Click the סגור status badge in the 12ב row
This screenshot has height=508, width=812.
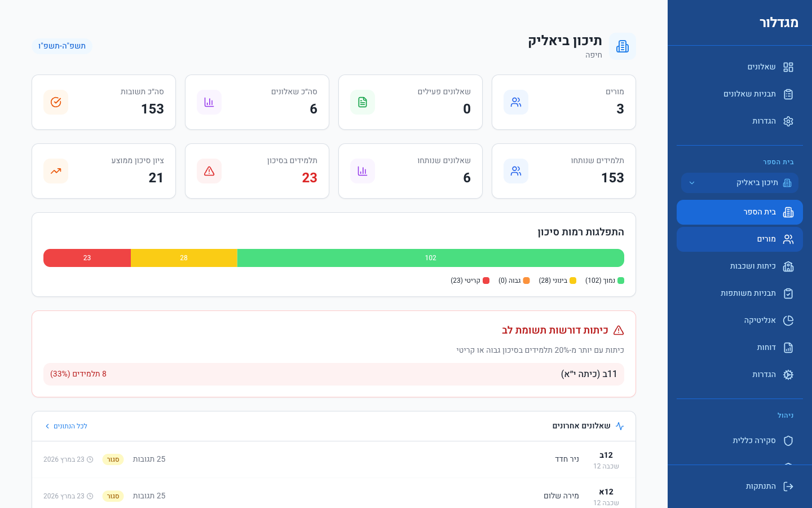click(113, 459)
